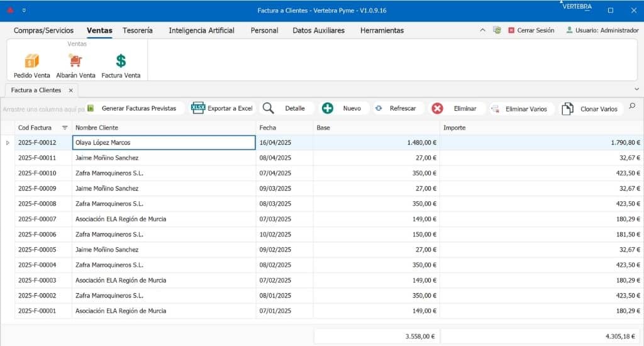Refresh the invoice list with Refrescar
The width and height of the screenshot is (644, 346).
pos(396,108)
